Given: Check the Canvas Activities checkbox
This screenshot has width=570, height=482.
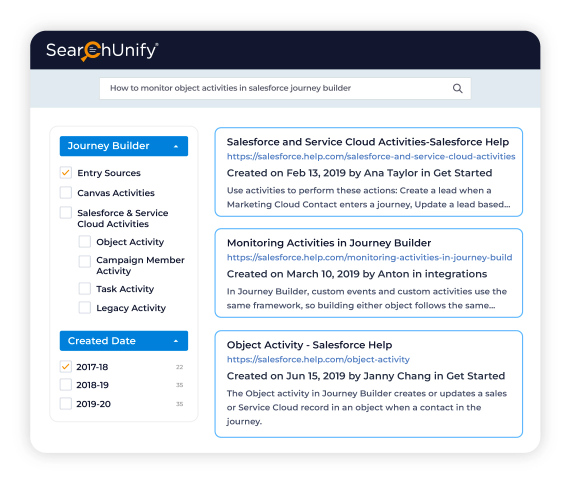Looking at the screenshot, I should (66, 192).
